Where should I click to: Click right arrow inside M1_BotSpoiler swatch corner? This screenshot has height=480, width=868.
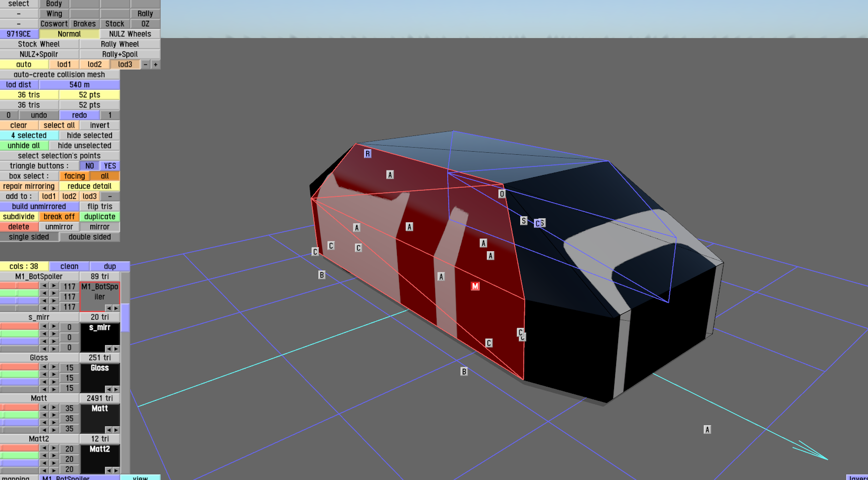[116, 308]
